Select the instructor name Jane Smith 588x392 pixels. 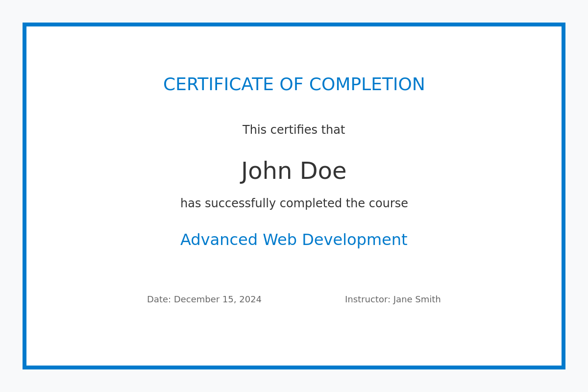[x=417, y=299]
